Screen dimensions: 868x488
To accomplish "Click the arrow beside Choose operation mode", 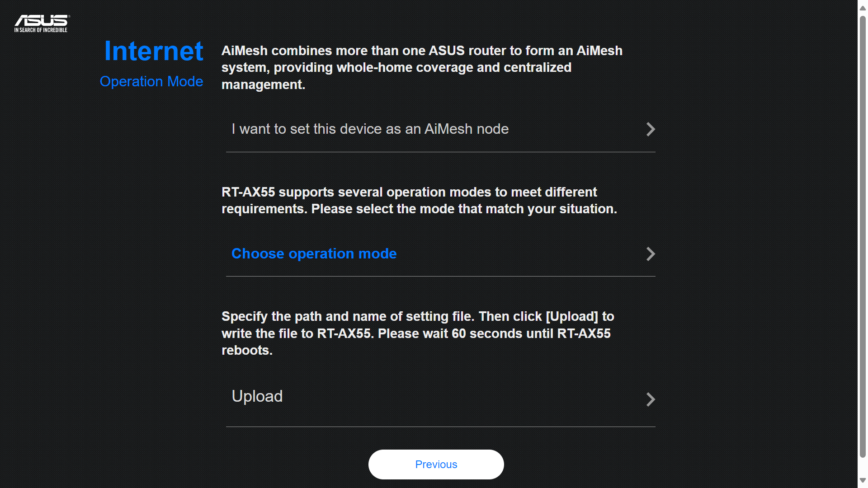I will point(651,254).
